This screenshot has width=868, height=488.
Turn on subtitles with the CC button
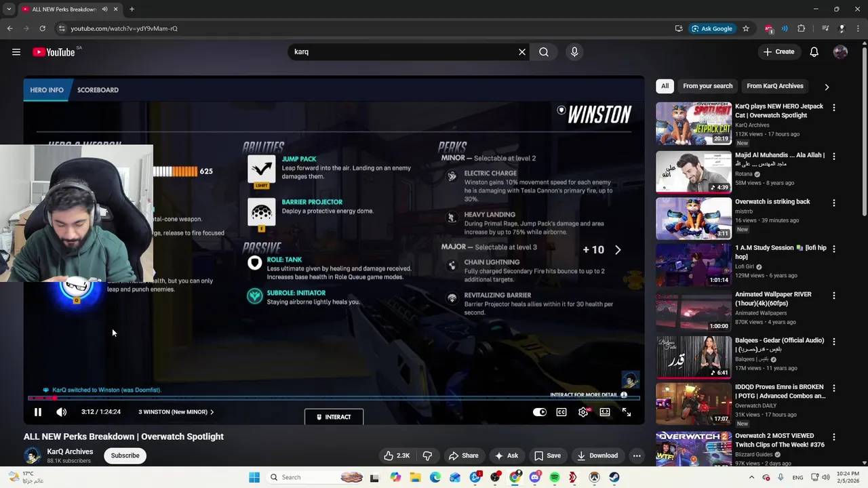click(561, 412)
